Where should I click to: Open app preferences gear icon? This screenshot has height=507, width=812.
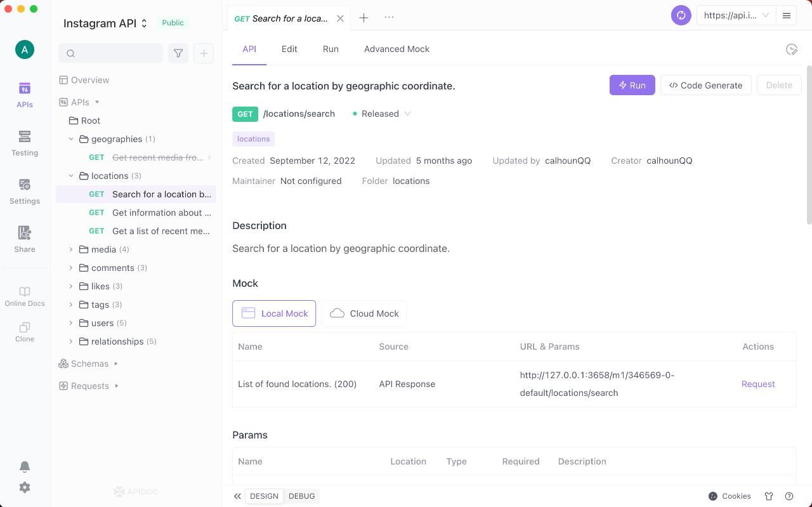[x=25, y=487]
